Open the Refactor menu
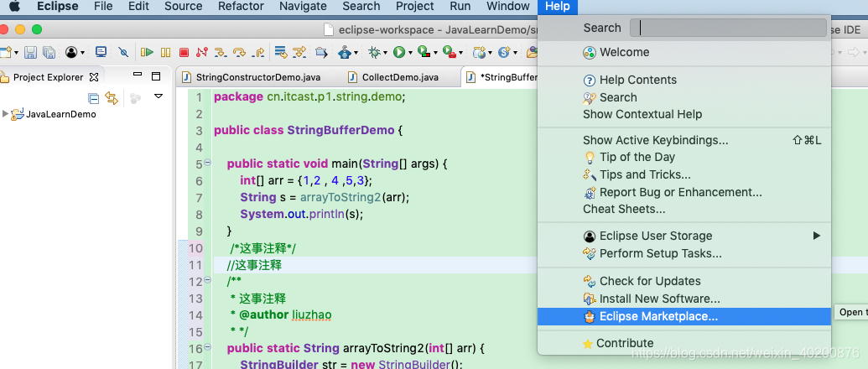Image resolution: width=868 pixels, height=369 pixels. click(x=241, y=7)
